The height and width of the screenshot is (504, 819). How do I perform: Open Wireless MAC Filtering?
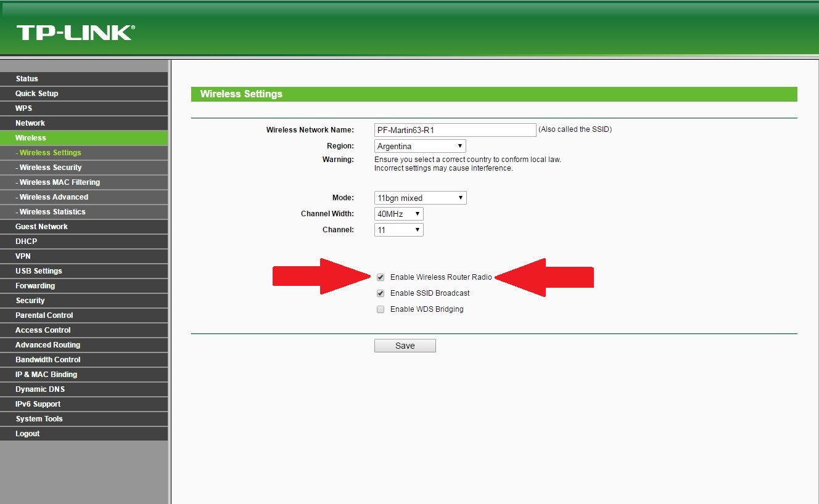pyautogui.click(x=84, y=182)
